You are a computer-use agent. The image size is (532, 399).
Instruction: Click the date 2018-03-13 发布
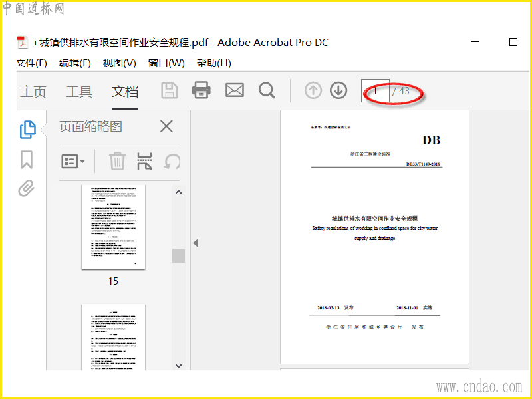pos(335,308)
